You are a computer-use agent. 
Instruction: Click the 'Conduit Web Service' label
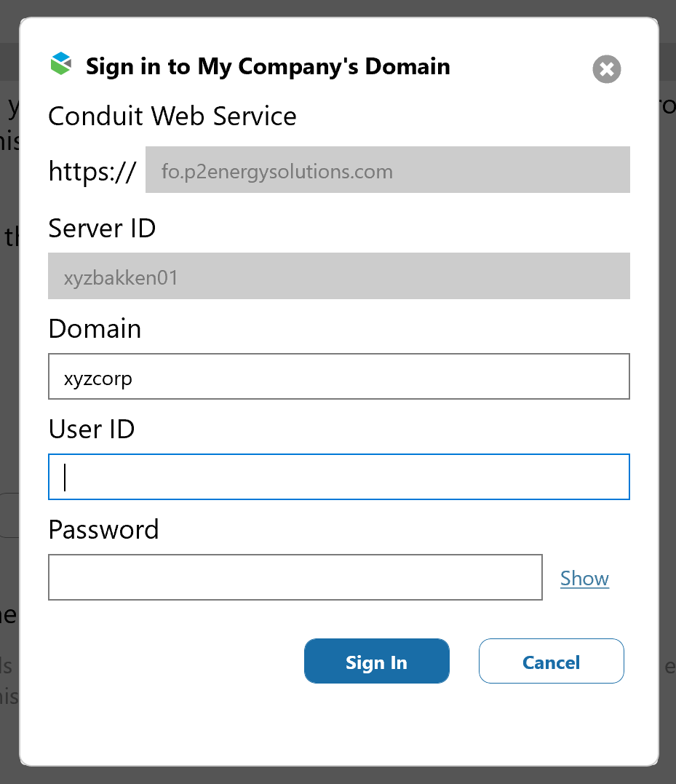point(172,116)
